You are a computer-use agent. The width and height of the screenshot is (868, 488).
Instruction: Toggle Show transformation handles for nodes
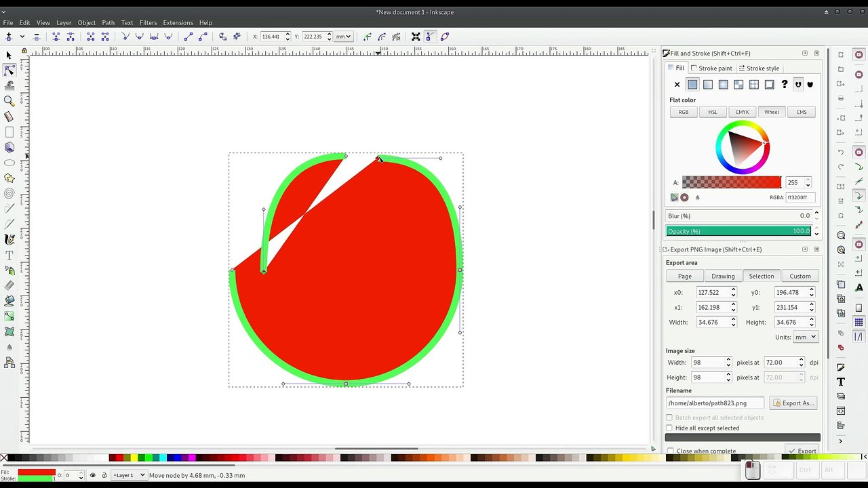(416, 37)
